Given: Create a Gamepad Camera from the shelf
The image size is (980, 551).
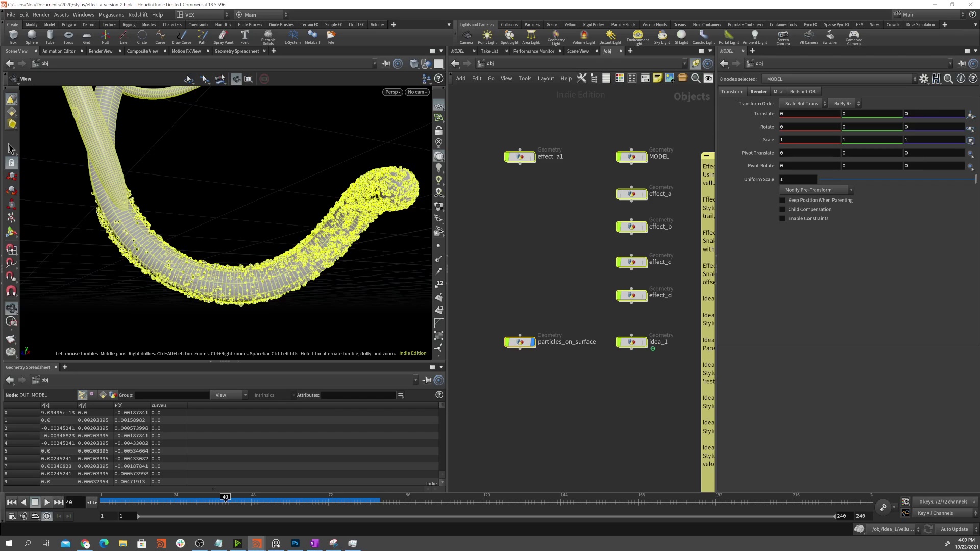Looking at the screenshot, I should [x=853, y=38].
